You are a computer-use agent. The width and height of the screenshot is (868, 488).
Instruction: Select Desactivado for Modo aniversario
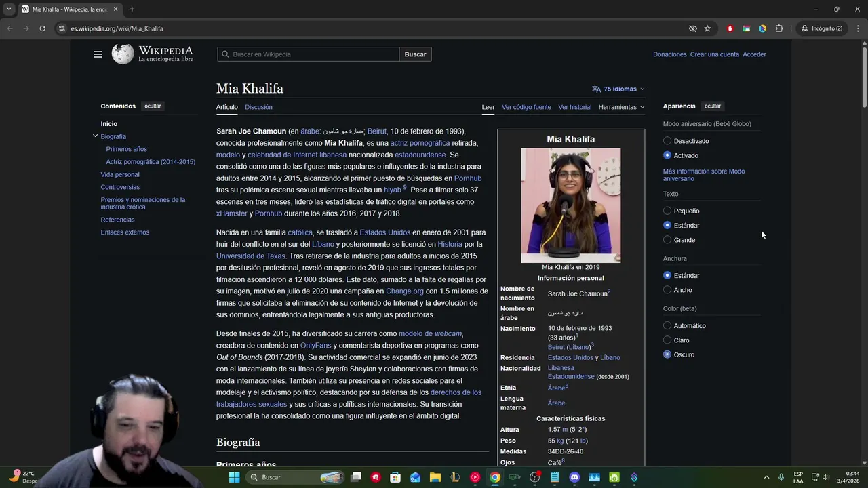(667, 141)
